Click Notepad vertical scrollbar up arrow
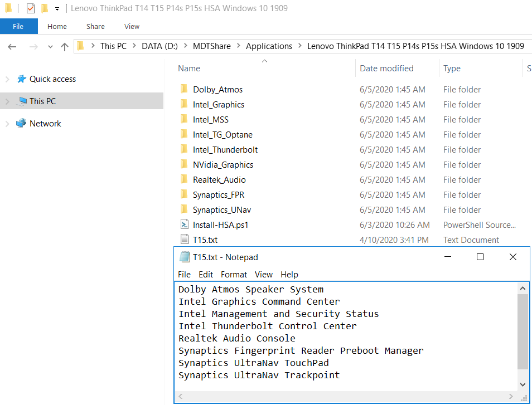Image resolution: width=532 pixels, height=405 pixels. (x=523, y=289)
